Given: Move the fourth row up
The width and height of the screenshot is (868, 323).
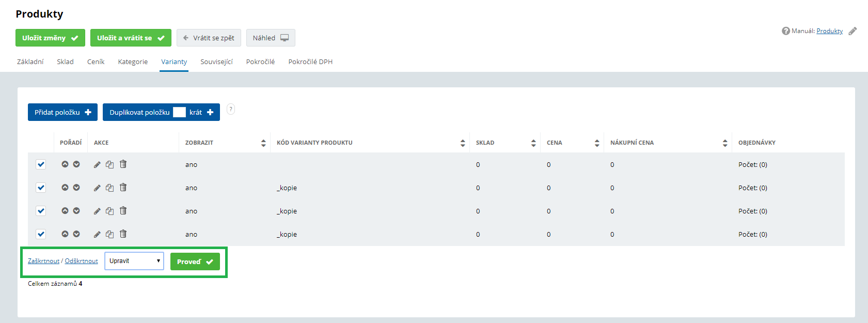Looking at the screenshot, I should [x=65, y=234].
